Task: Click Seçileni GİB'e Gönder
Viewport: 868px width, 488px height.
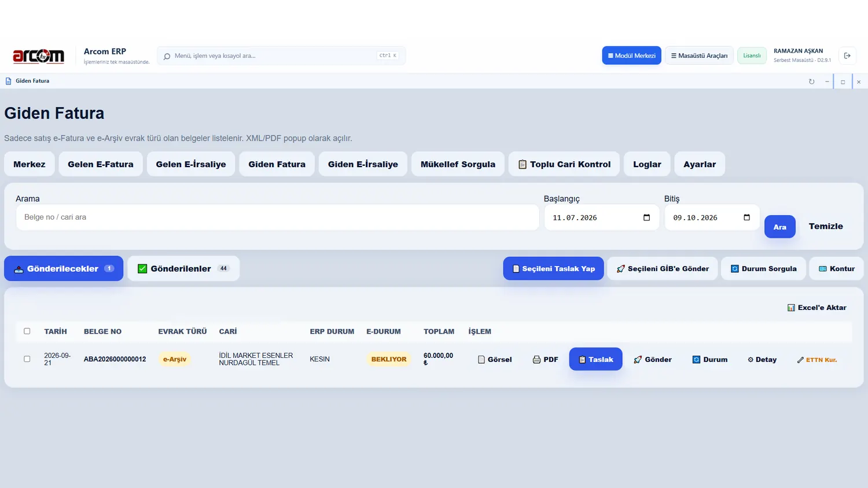Action: [663, 268]
